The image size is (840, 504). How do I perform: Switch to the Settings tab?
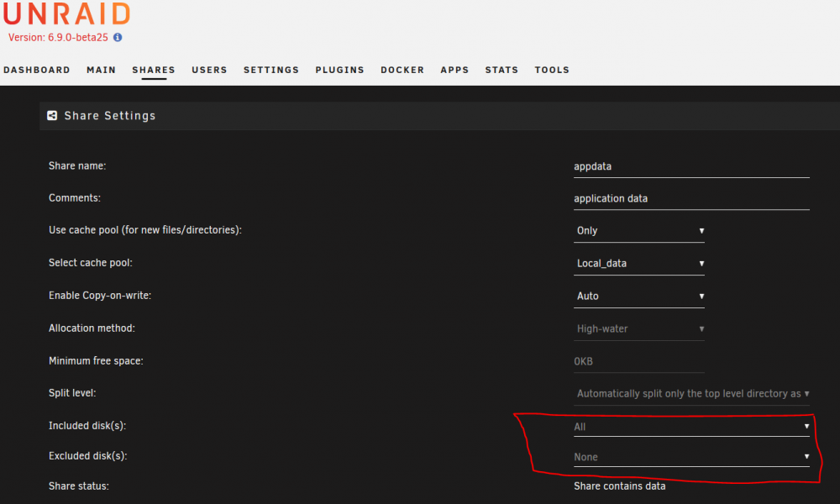coord(271,71)
